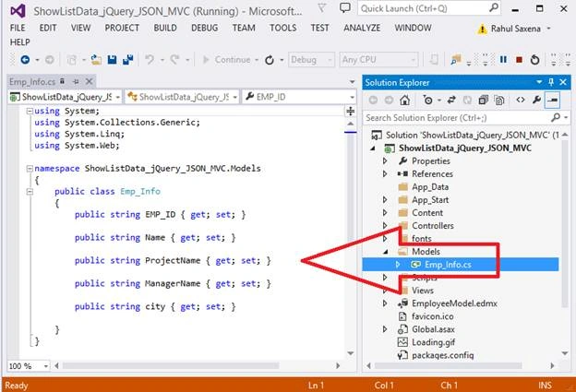Close the Emp_Info.cs document tab
Image resolution: width=576 pixels, height=392 pixels.
(89, 81)
